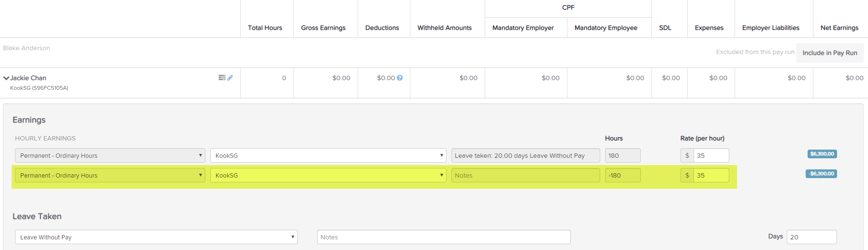The width and height of the screenshot is (868, 250).
Task: Click the Hours field showing 180
Action: pos(623,155)
